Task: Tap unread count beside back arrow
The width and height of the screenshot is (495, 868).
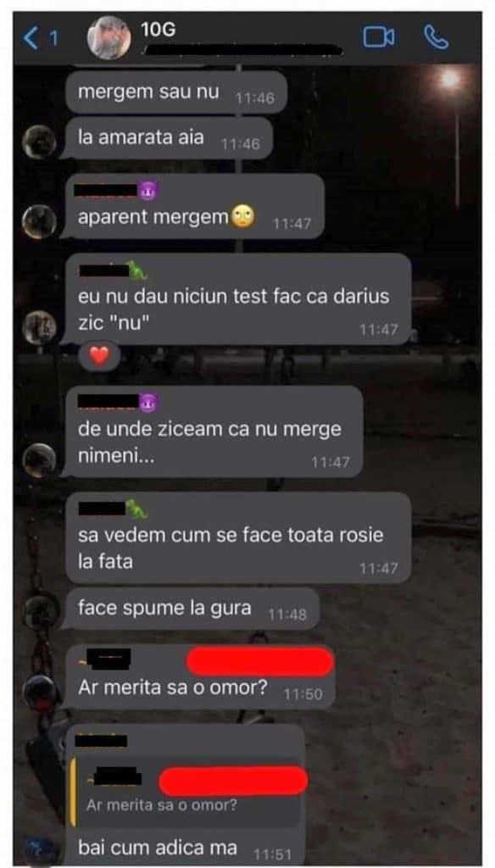Action: pyautogui.click(x=53, y=38)
